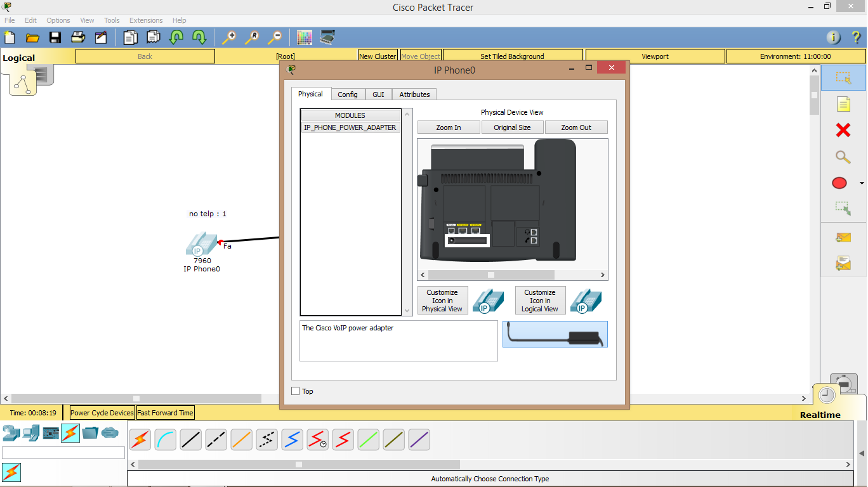Zoom in using the plus magnifier icon
Viewport: 868px width, 487px height.
pos(228,37)
